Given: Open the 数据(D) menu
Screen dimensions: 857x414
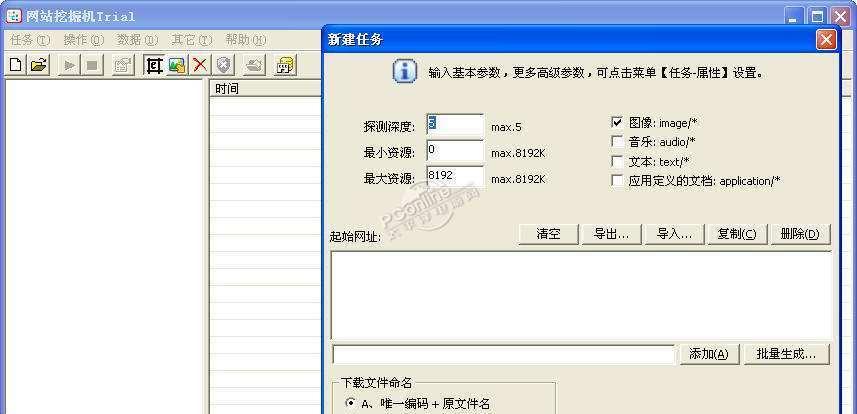Looking at the screenshot, I should (137, 40).
